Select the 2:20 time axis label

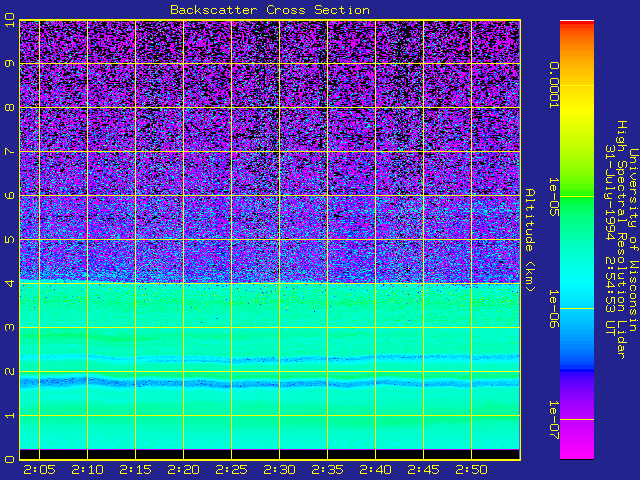pos(183,470)
